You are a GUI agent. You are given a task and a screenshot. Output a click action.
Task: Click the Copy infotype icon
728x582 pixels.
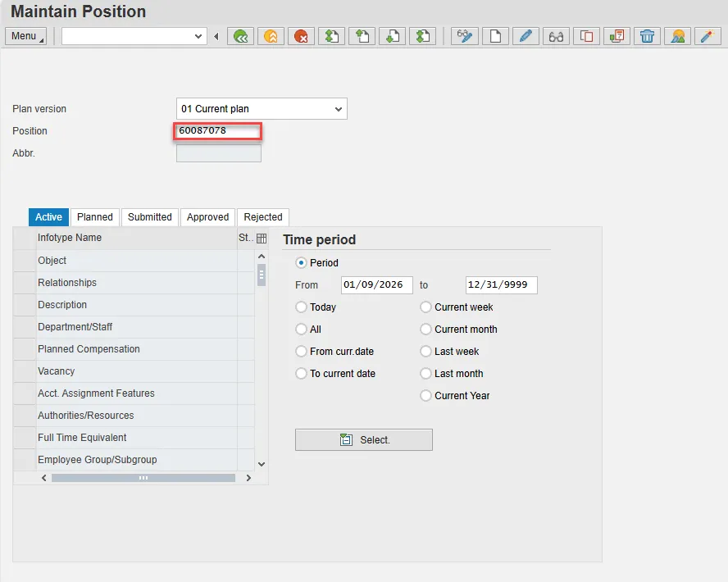point(586,36)
